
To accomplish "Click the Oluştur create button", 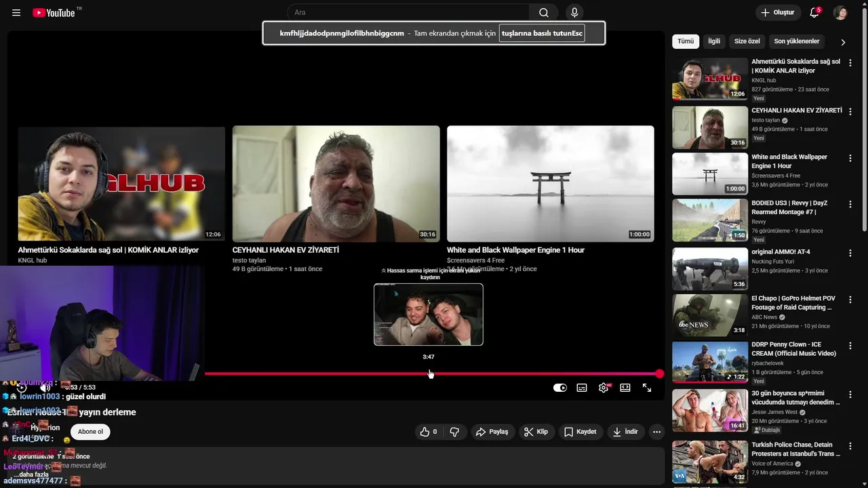I will [778, 12].
